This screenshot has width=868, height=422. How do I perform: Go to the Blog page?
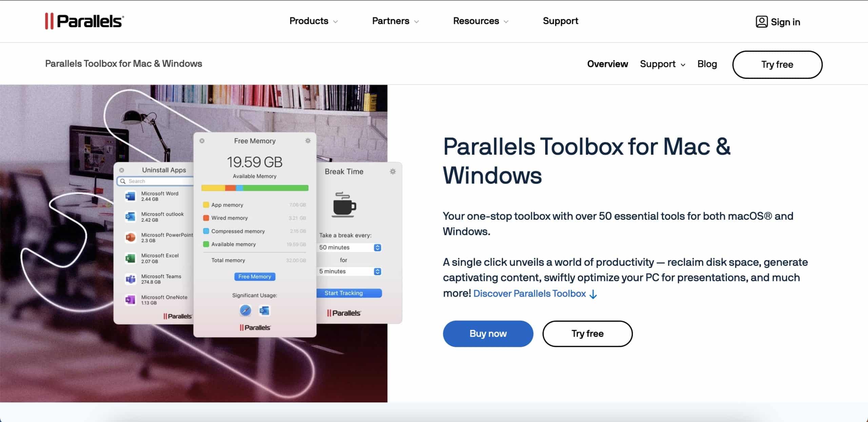707,64
